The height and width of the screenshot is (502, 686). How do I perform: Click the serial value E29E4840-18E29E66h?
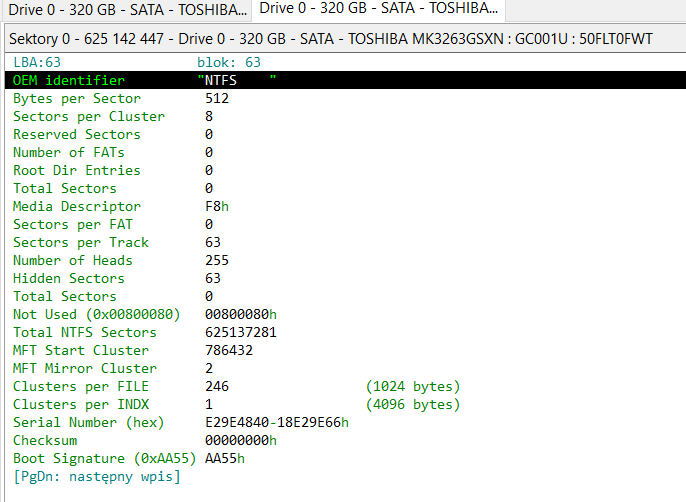277,422
